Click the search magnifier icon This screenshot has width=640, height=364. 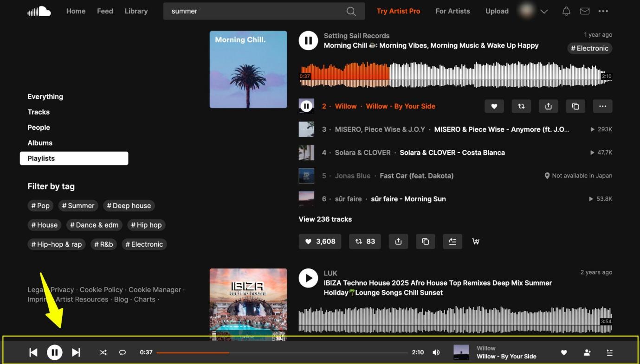(351, 11)
